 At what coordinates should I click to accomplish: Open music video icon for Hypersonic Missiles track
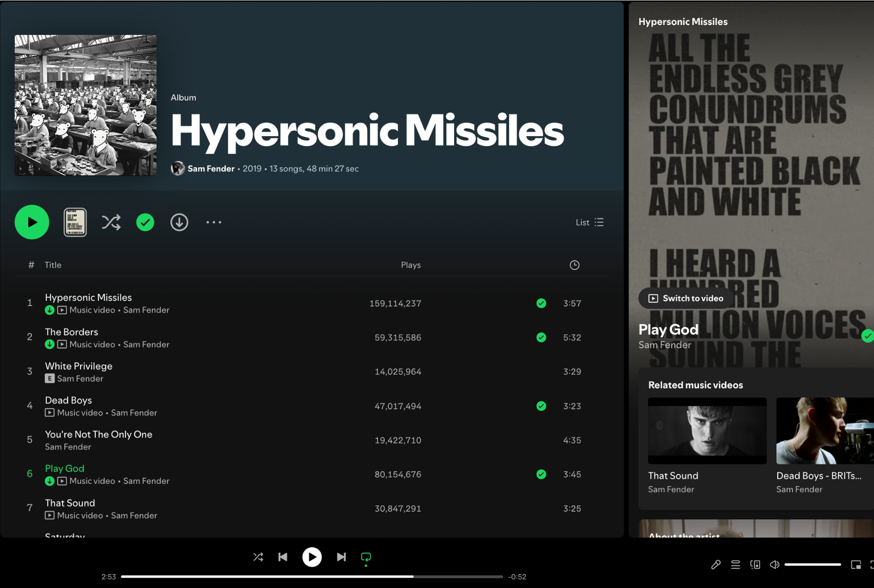coord(62,310)
